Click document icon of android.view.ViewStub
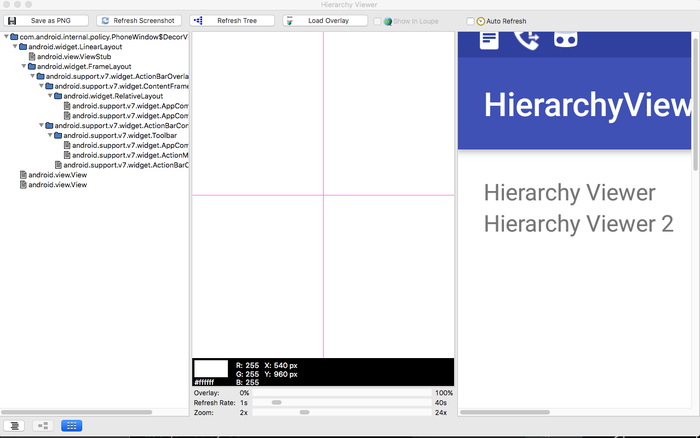The width and height of the screenshot is (700, 438). 32,57
